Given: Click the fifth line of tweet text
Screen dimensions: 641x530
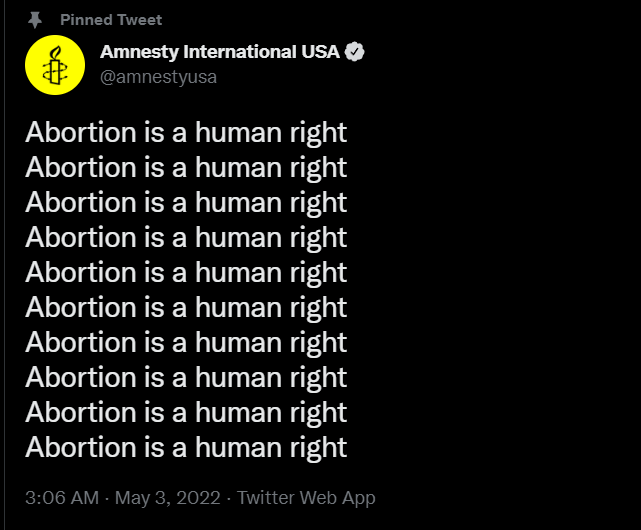Looking at the screenshot, I should coord(186,273).
